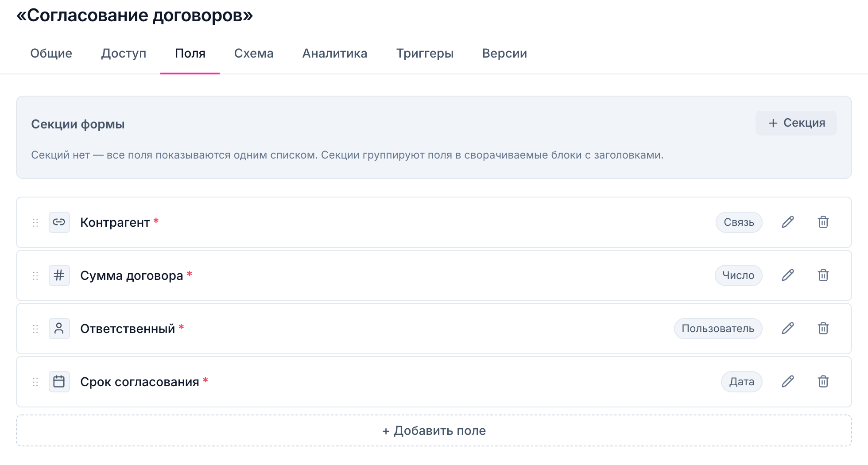Select the Сумма договора field name
Image resolution: width=868 pixels, height=465 pixels.
(132, 275)
